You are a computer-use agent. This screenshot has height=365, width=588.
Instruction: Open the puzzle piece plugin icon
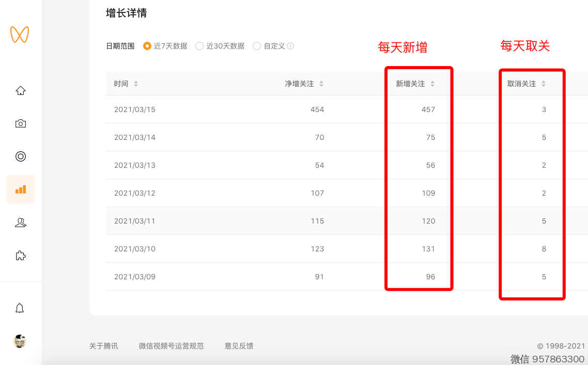click(x=21, y=256)
